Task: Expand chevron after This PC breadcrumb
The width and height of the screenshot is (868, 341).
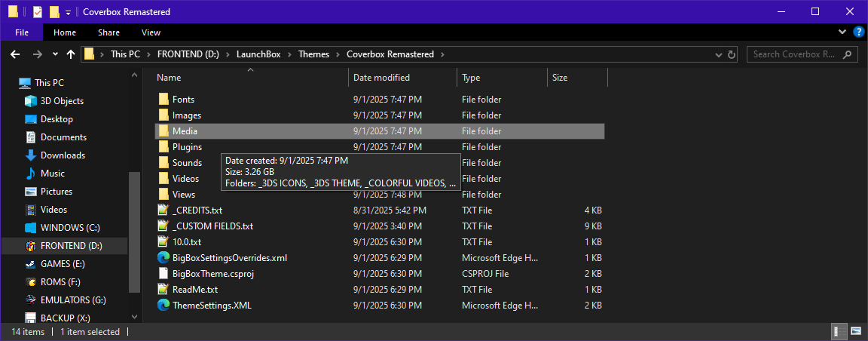Action: coord(148,54)
